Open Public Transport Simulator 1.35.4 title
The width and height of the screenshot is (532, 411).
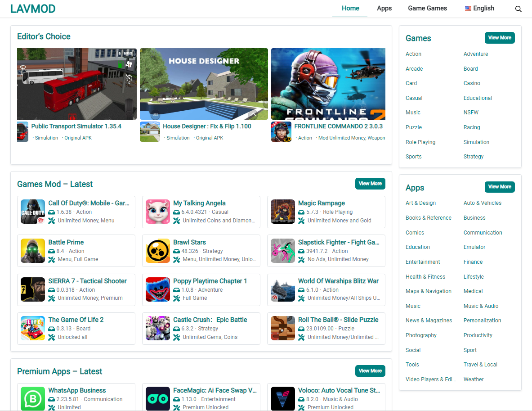[x=76, y=126]
